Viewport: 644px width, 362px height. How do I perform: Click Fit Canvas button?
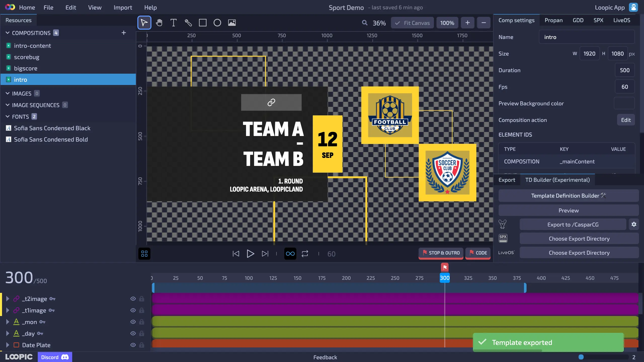click(412, 23)
